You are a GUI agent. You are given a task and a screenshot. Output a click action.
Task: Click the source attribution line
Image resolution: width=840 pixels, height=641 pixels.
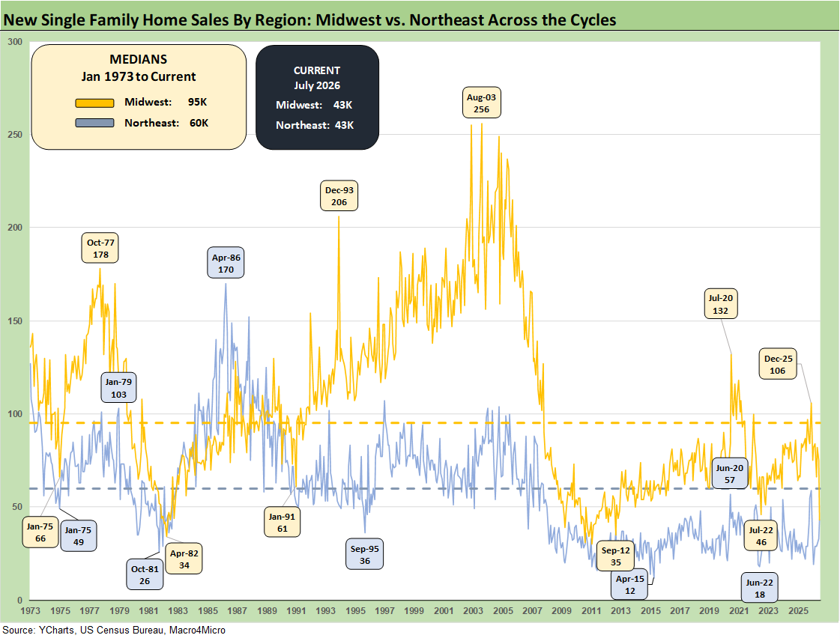[x=114, y=630]
